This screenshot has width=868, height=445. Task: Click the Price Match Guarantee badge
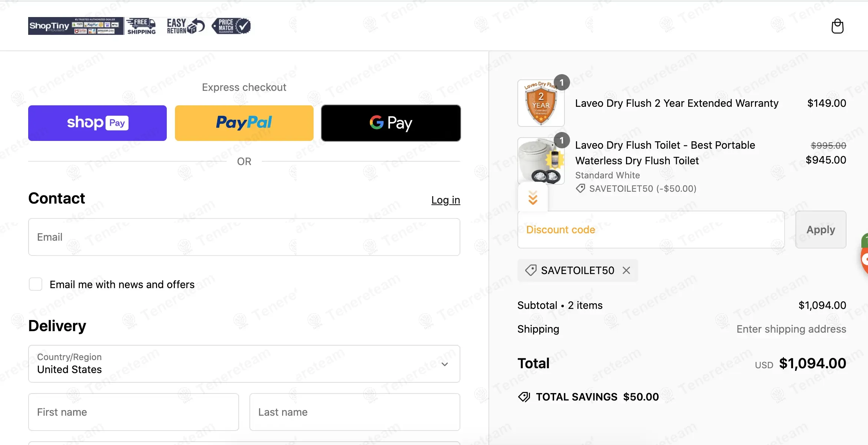click(231, 26)
